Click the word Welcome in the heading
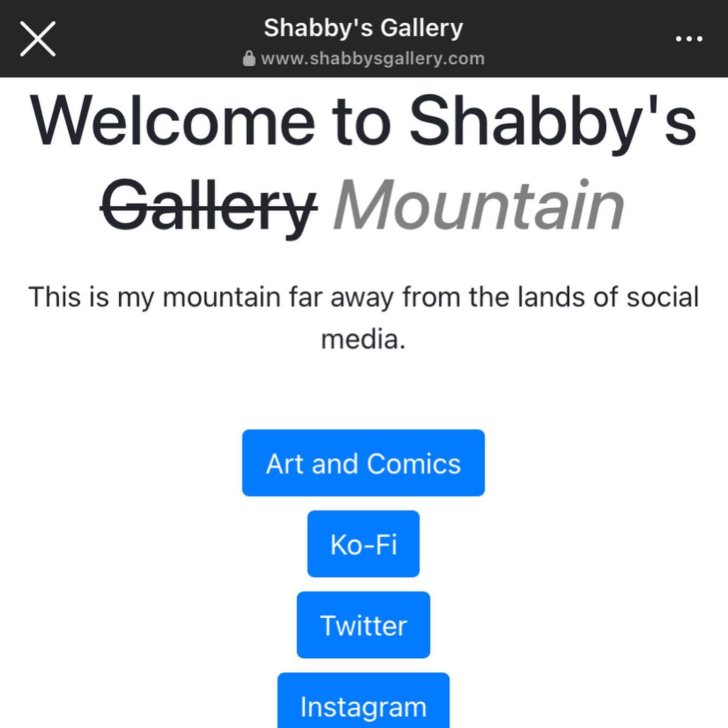 tap(173, 121)
